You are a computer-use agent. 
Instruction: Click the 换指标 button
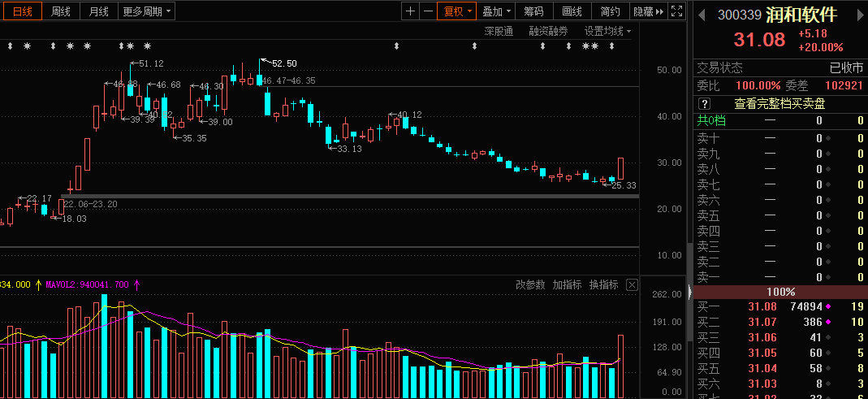(x=603, y=285)
